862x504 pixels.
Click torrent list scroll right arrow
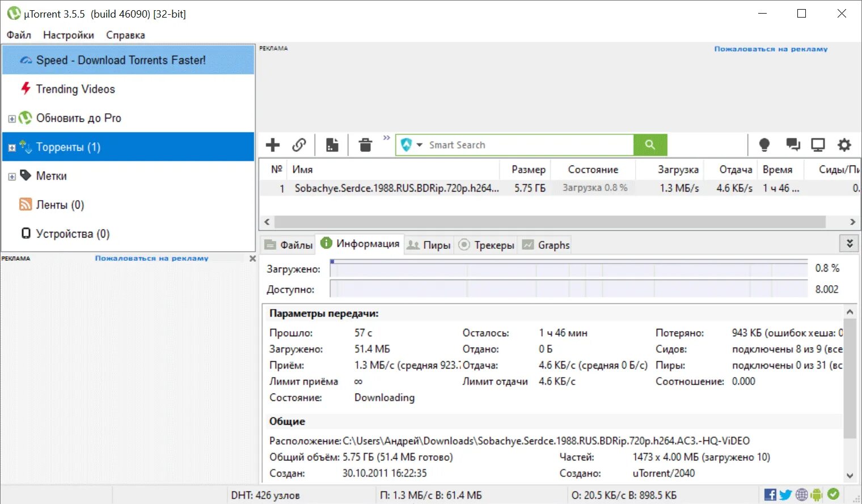pyautogui.click(x=852, y=222)
